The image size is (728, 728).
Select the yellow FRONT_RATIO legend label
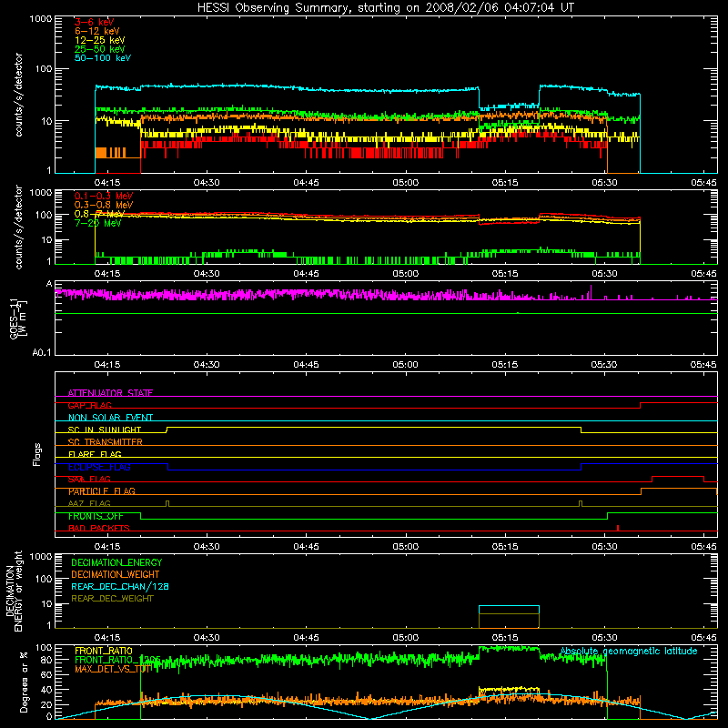[x=104, y=651]
